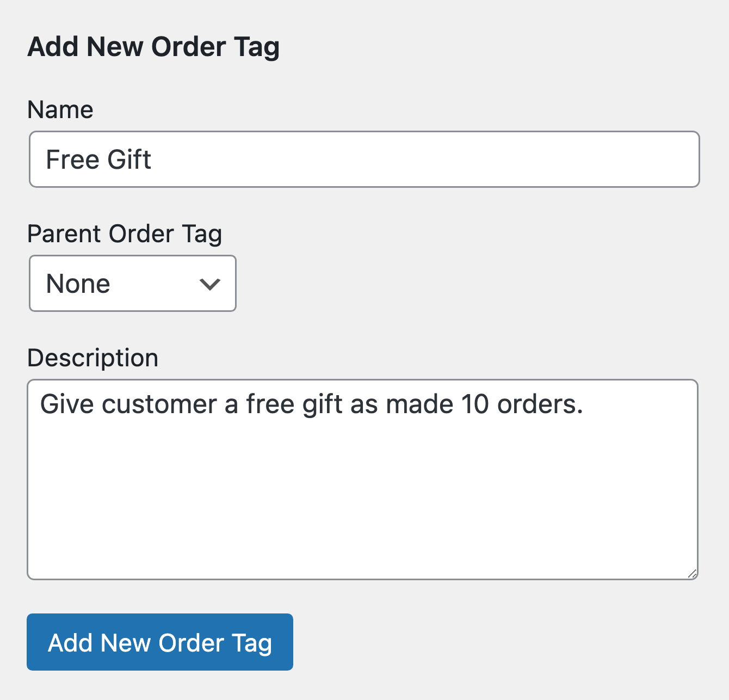
Task: Place cursor in the description about free gift
Action: pyautogui.click(x=310, y=403)
